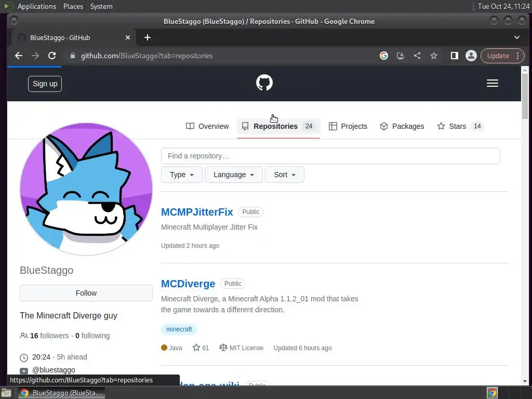Switch to the Overview tab
The height and width of the screenshot is (399, 532).
pyautogui.click(x=207, y=126)
